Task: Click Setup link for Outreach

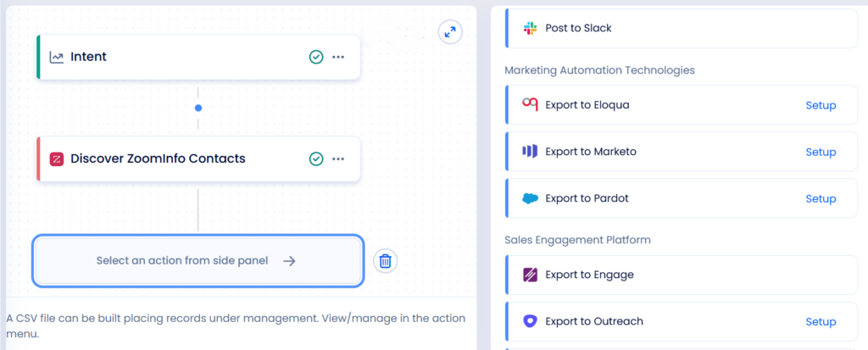Action: [x=821, y=322]
